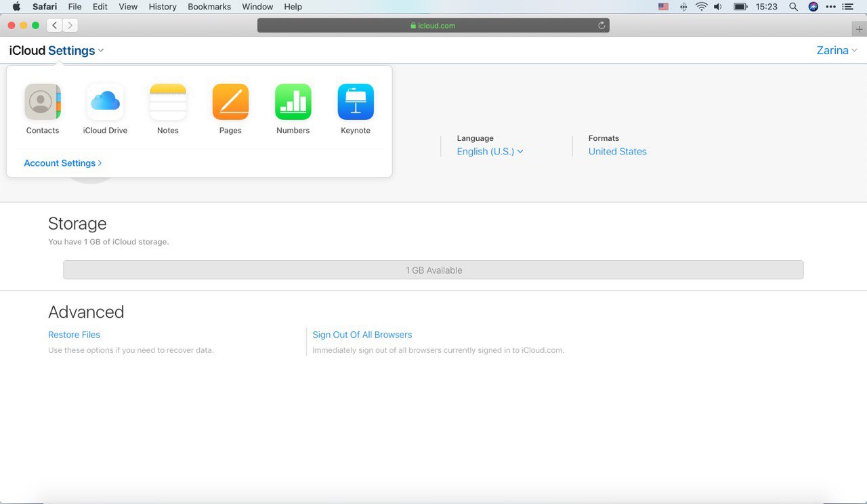Viewport: 867px width, 504px height.
Task: Click the text 'You have 1 GB of iCloud storage.'
Action: 108,242
